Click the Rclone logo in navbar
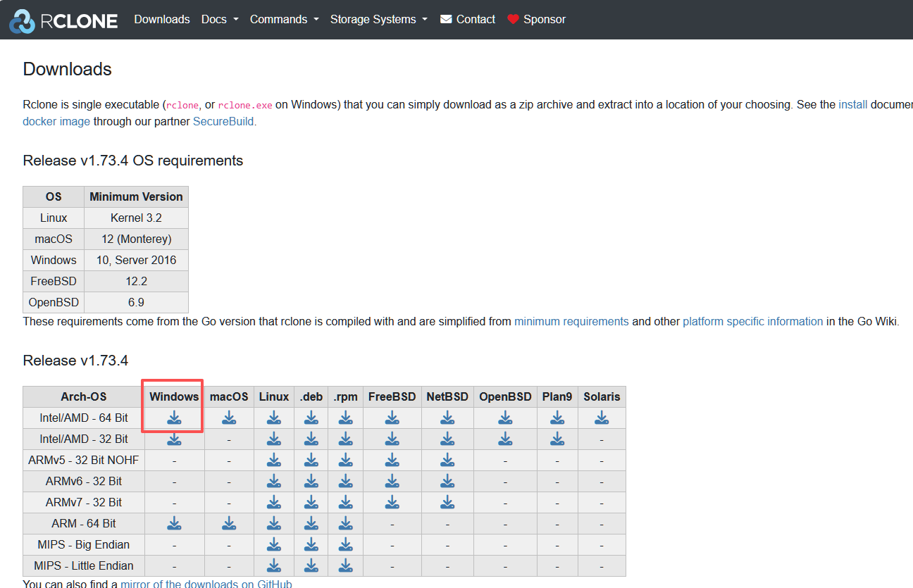This screenshot has height=588, width=913. pos(63,20)
